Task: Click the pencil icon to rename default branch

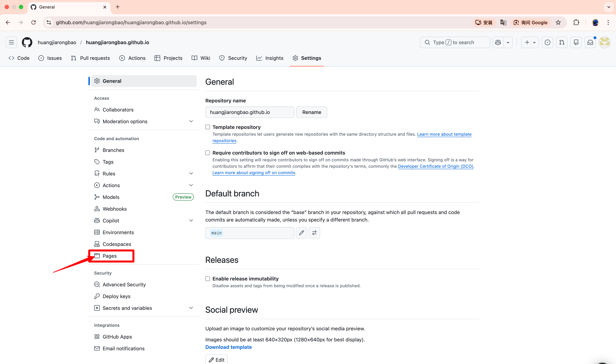Action: (x=301, y=233)
